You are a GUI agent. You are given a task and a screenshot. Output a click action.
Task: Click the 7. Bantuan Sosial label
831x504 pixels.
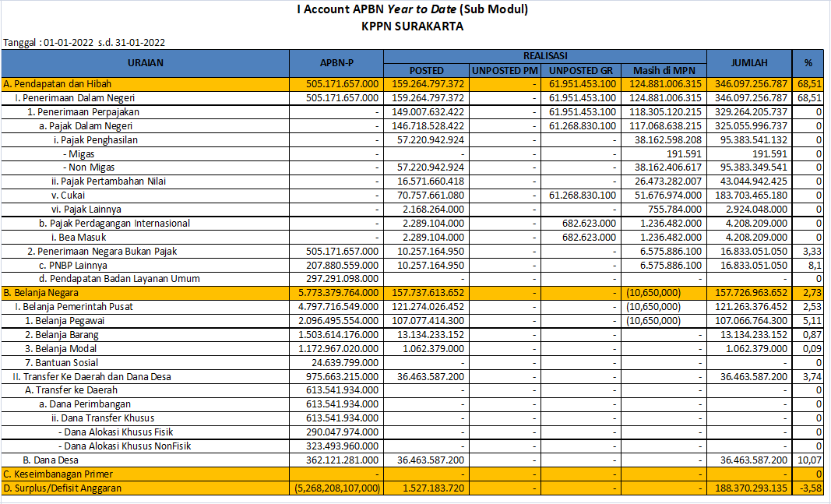point(62,363)
